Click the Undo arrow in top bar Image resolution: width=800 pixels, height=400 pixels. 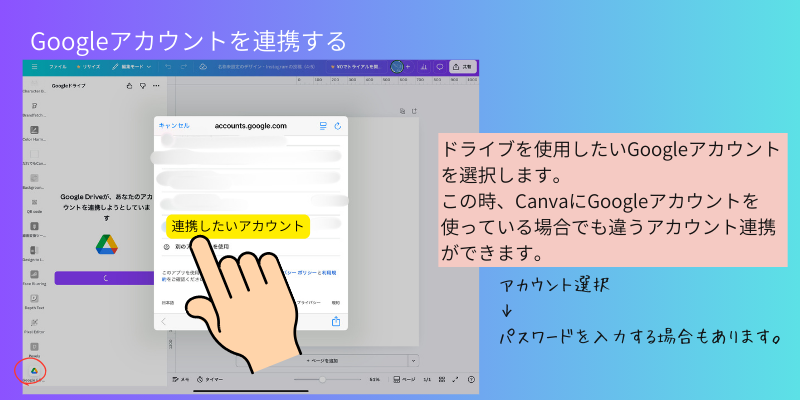(x=168, y=67)
